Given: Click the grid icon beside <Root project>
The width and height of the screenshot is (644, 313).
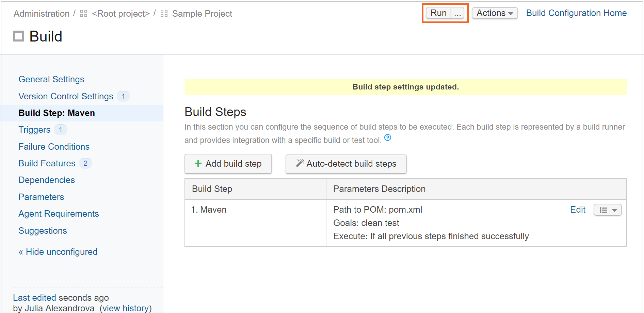Looking at the screenshot, I should (x=83, y=13).
